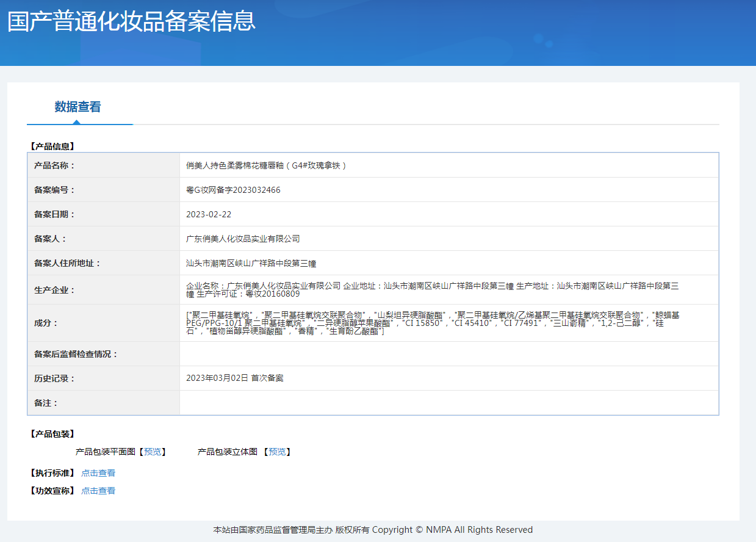Open the 数据查看 tab
Image resolution: width=756 pixels, height=542 pixels.
[x=77, y=107]
